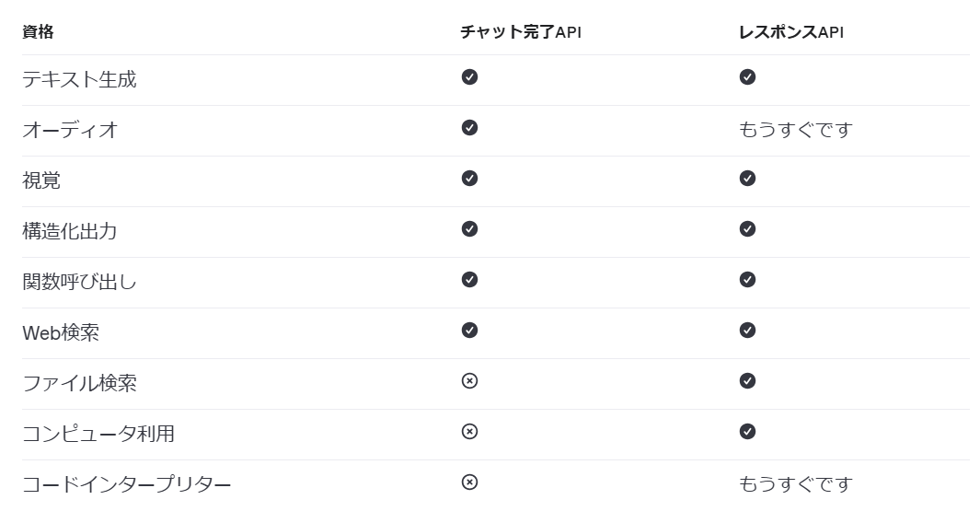Click the テキスト生成 checkmark under レスポンスAPI
The height and width of the screenshot is (523, 980).
point(747,77)
